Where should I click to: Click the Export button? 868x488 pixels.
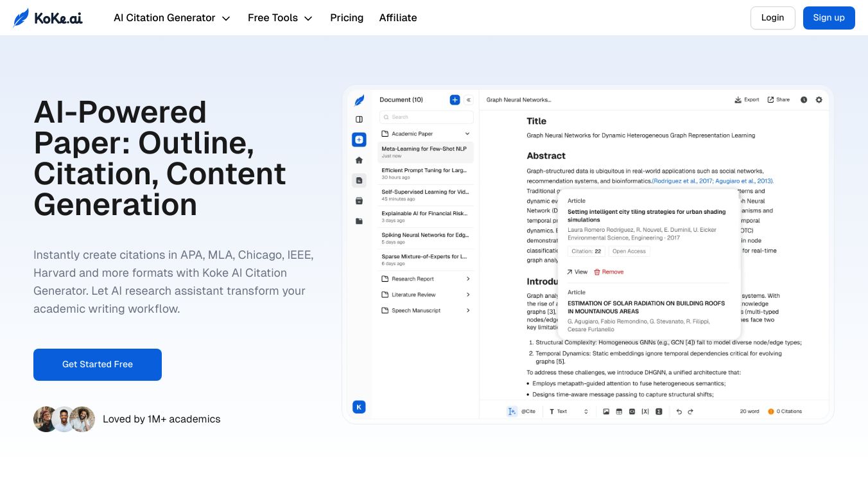tap(747, 100)
